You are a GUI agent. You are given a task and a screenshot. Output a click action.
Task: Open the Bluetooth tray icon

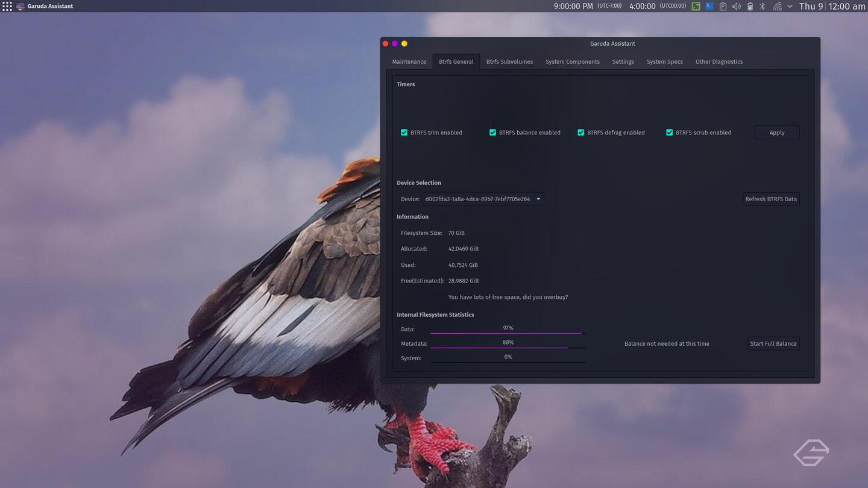click(x=763, y=6)
